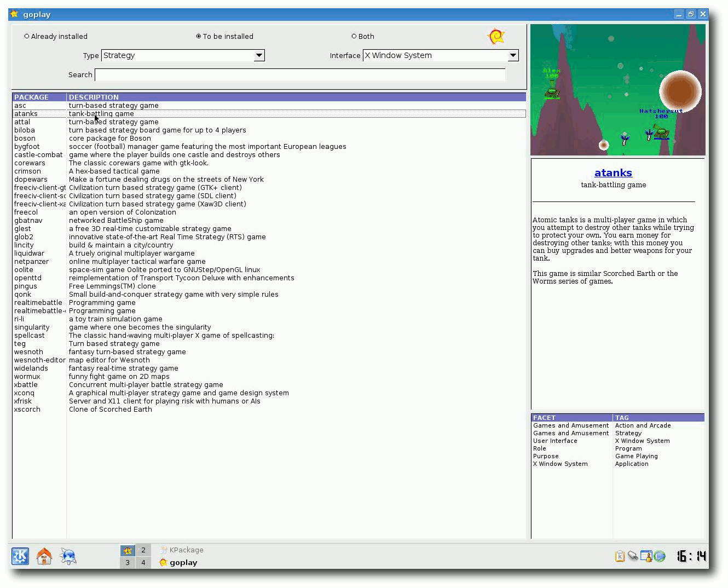Click the TAG column header
The width and height of the screenshot is (728, 588).
point(659,418)
